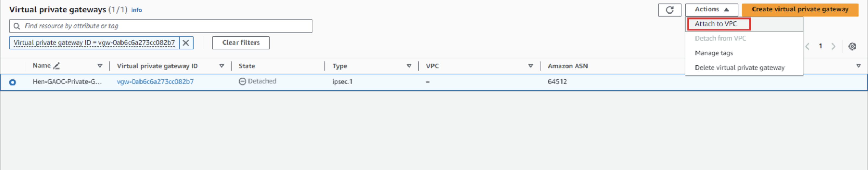Click Create virtual private gateway button
Viewport: 868px width, 170px height.
pyautogui.click(x=800, y=10)
